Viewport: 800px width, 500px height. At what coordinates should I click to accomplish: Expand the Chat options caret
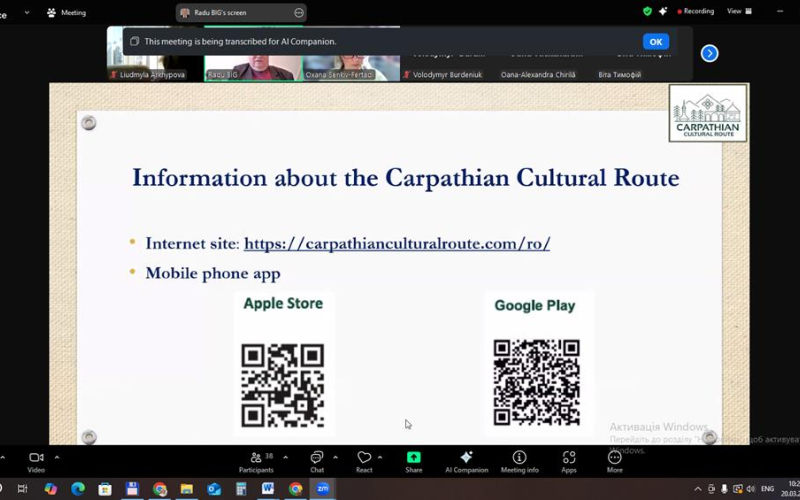click(335, 457)
